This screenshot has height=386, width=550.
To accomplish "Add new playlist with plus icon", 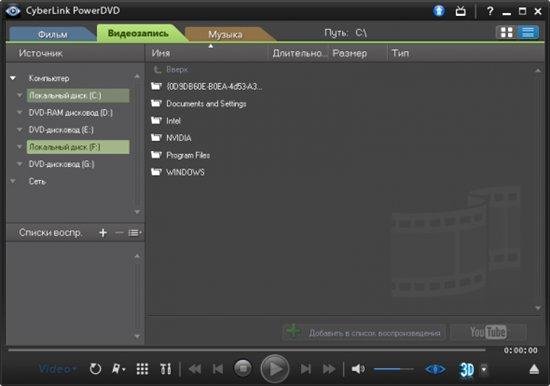I will 103,233.
